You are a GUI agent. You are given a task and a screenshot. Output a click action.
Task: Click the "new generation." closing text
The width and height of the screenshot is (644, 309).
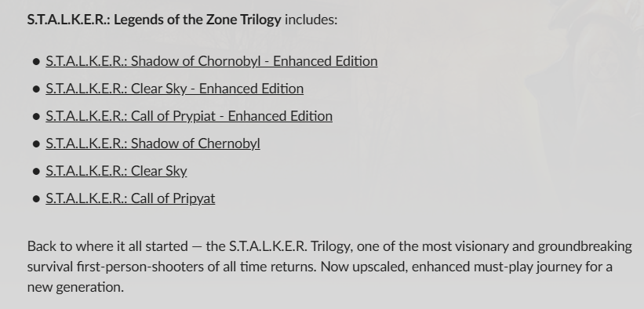point(75,287)
